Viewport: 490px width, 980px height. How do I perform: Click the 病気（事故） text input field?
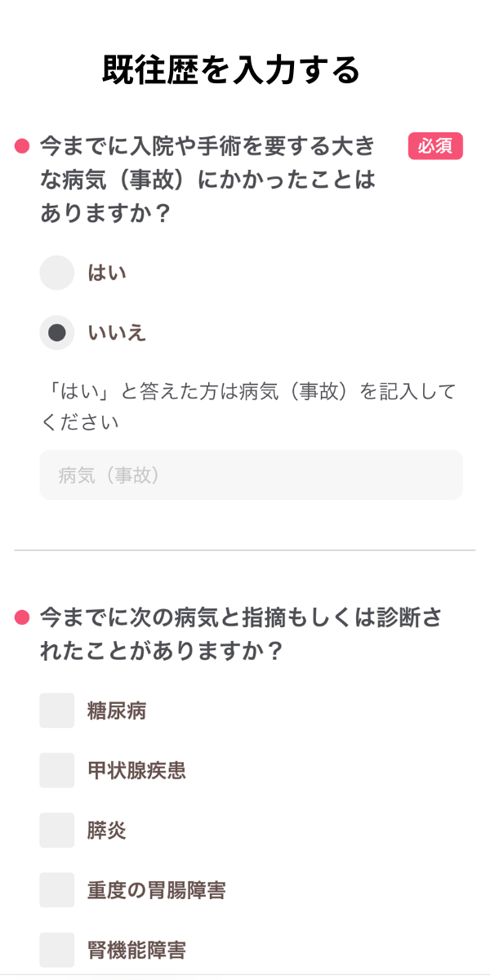(251, 475)
